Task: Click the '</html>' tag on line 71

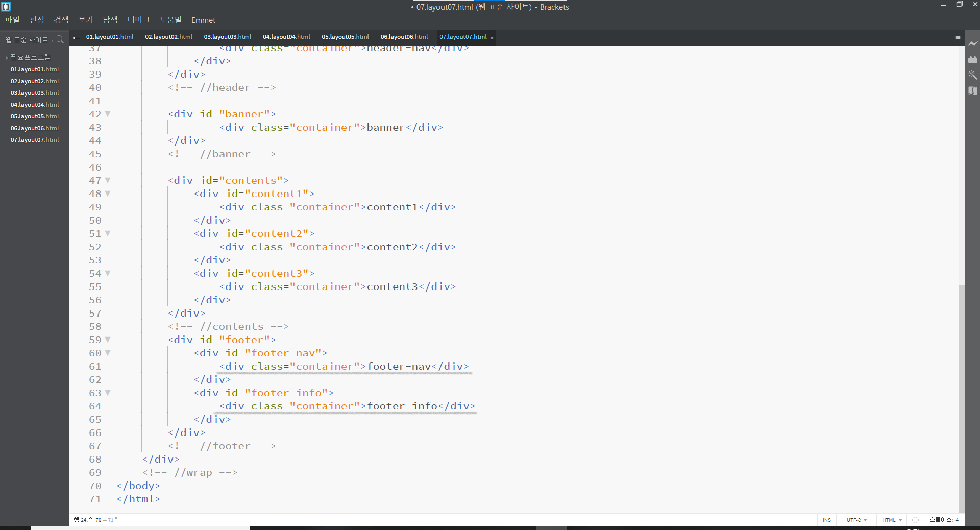Action: [138, 499]
